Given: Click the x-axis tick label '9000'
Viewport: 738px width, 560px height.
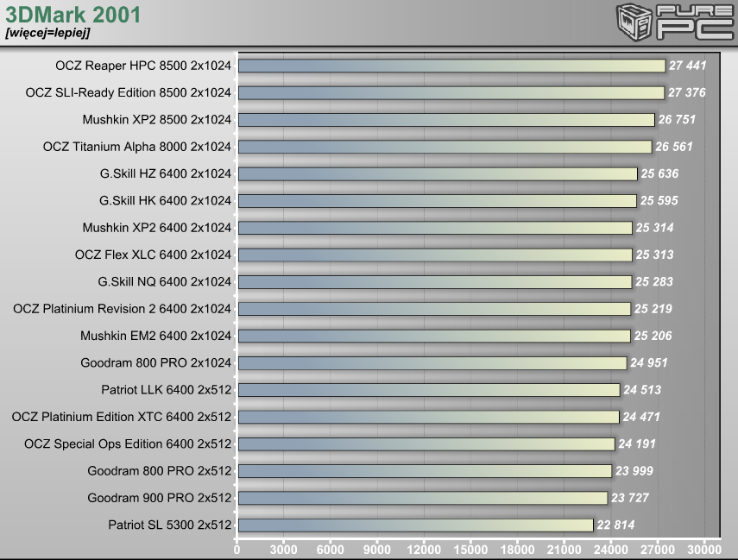Looking at the screenshot, I should click(x=376, y=550).
